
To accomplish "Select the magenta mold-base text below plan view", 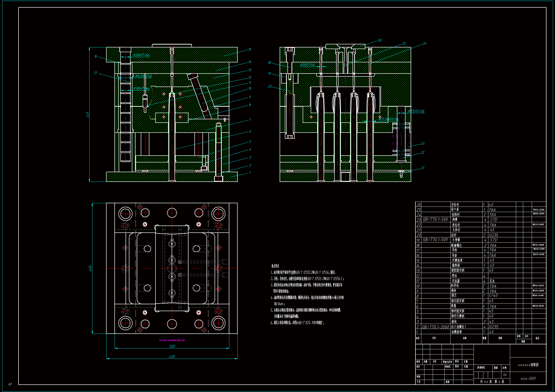I will 172,340.
